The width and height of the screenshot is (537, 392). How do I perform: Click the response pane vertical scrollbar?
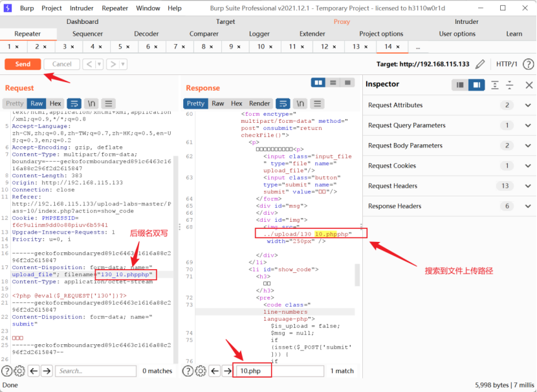coord(357,274)
